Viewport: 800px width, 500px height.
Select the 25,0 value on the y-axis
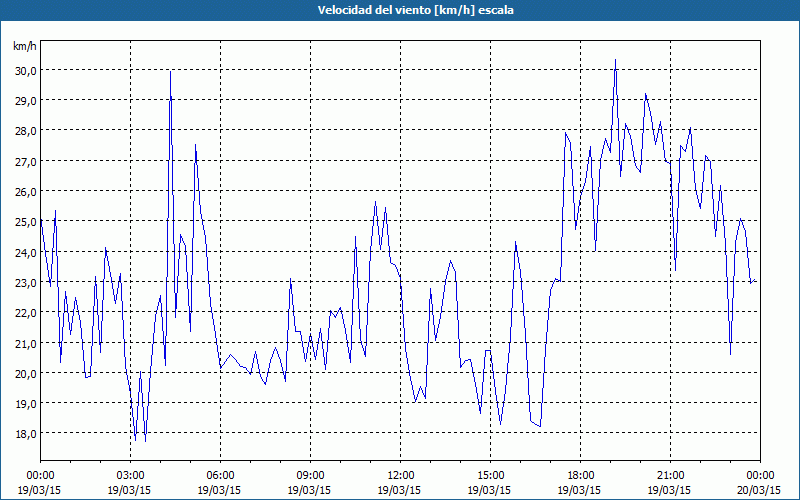(x=25, y=222)
